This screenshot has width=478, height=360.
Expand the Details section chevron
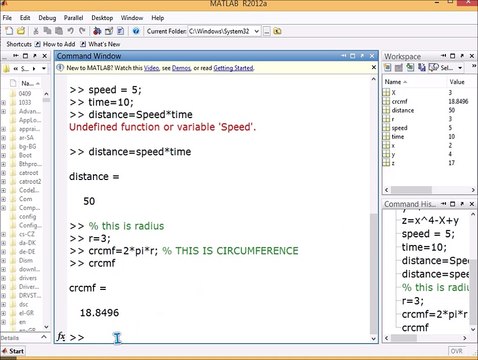[44, 338]
